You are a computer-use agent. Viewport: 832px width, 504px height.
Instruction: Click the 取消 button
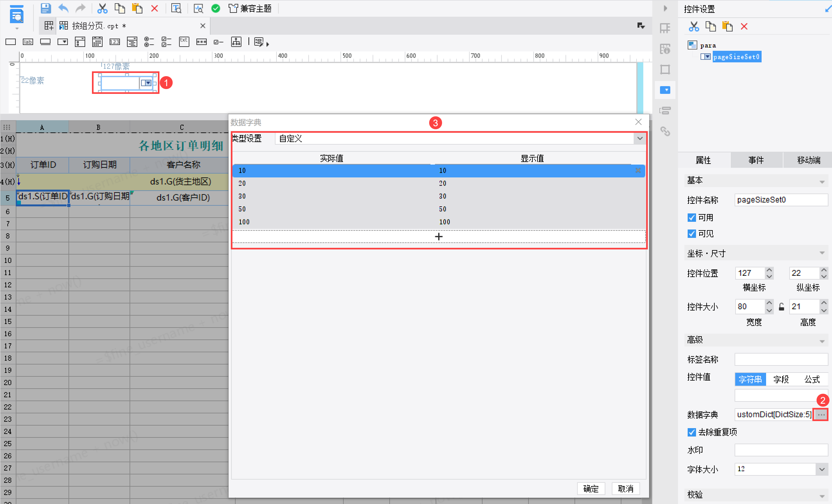pos(625,489)
